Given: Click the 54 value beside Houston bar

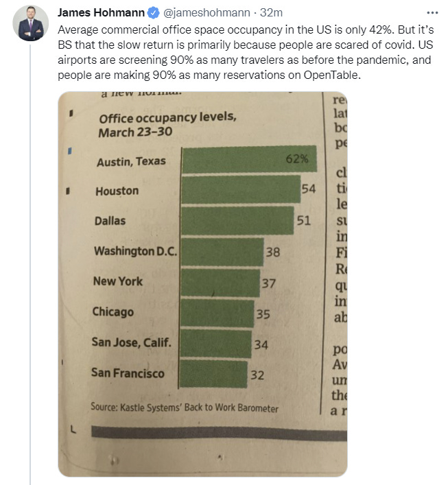Looking at the screenshot, I should click(308, 189).
